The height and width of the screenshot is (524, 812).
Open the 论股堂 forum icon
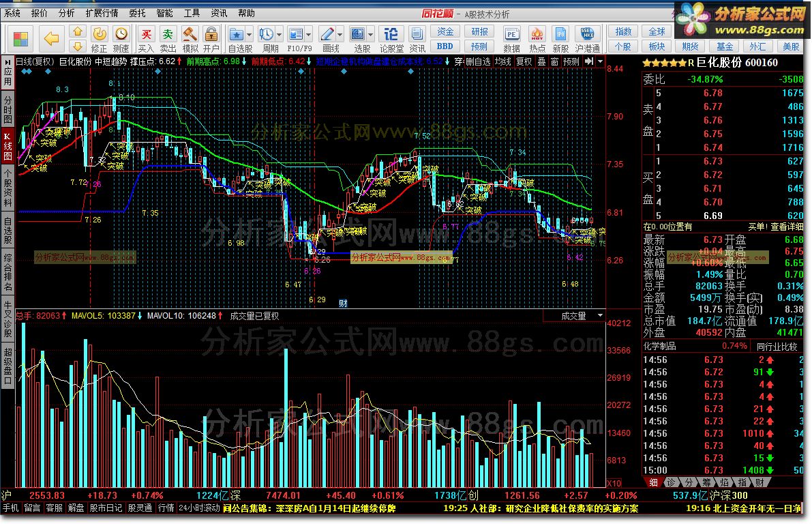point(391,34)
